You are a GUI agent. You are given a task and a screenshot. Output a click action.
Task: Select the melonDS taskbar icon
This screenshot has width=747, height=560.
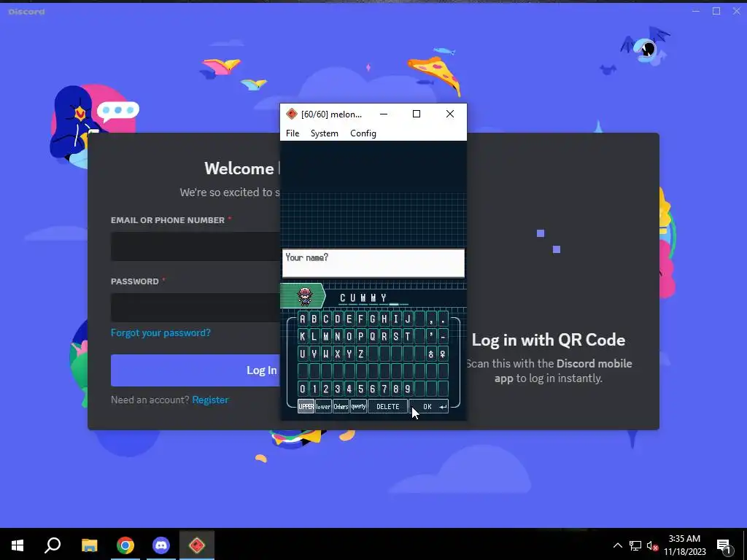click(197, 545)
